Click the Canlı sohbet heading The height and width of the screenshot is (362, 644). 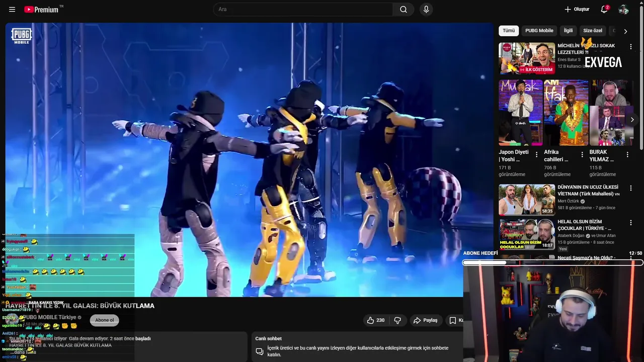point(268,338)
